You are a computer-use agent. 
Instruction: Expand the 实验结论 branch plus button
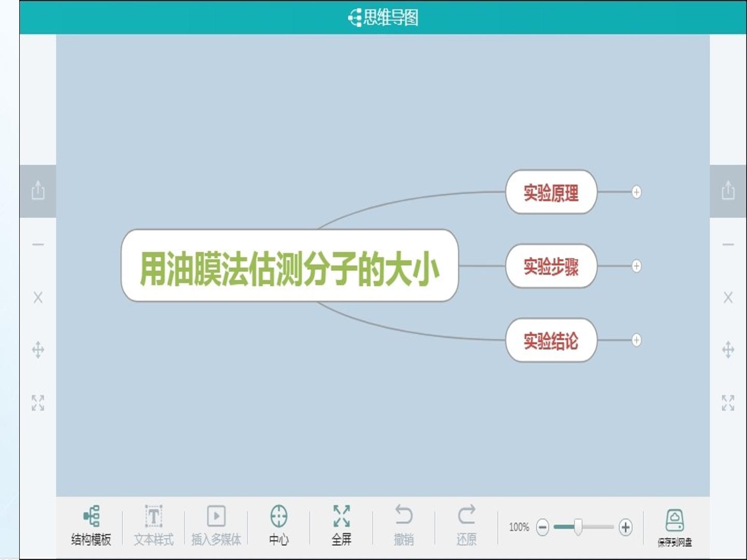point(637,340)
